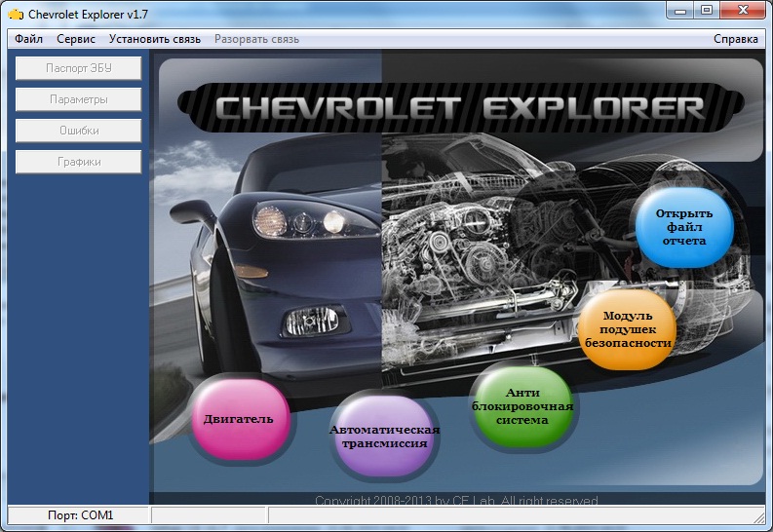The height and width of the screenshot is (532, 773).
Task: Maximize the Chevrolet Explorer window
Action: [x=707, y=10]
